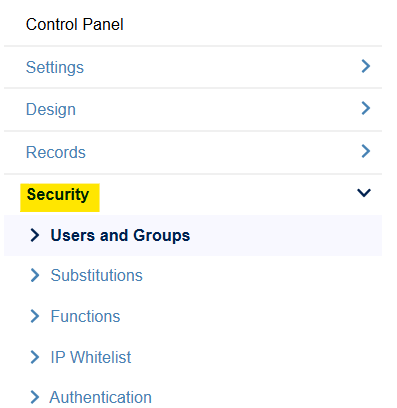
Task: Open the Authentication link
Action: pyautogui.click(x=100, y=397)
